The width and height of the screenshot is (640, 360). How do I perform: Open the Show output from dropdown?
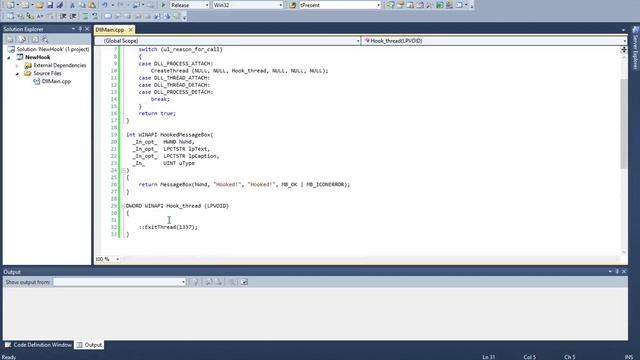coord(183,282)
